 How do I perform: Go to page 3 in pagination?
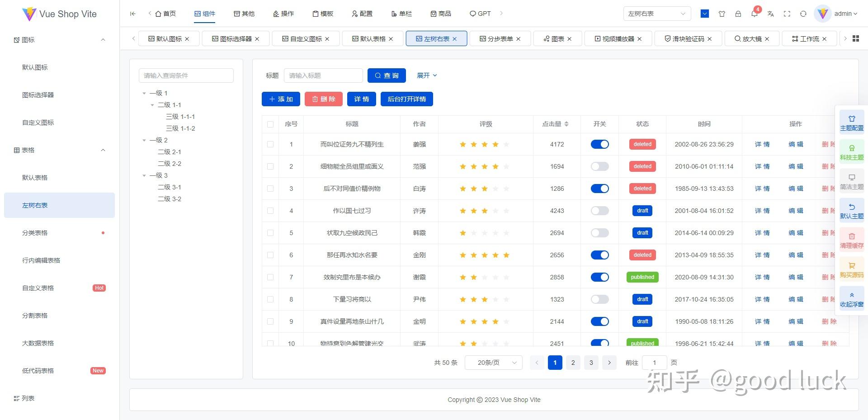(591, 362)
